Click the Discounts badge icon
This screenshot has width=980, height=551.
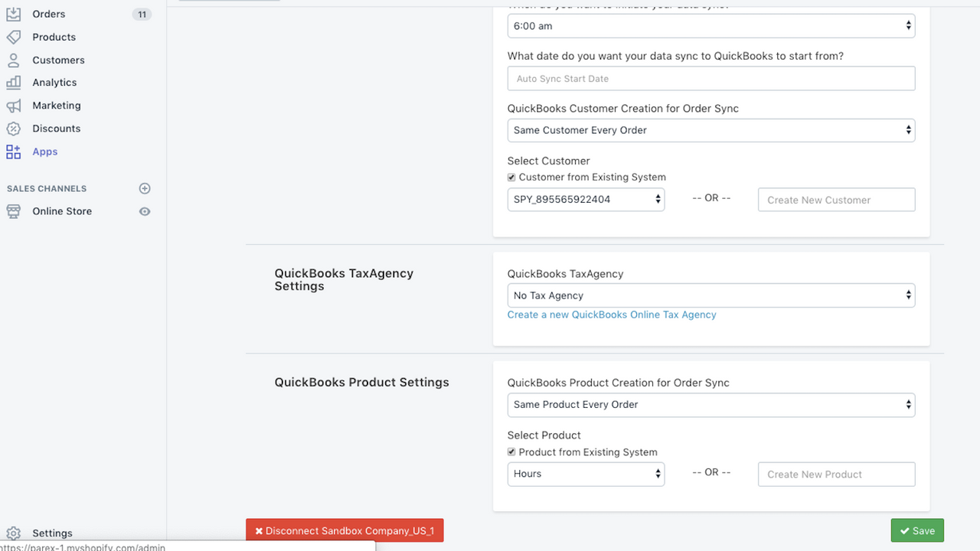click(x=14, y=129)
